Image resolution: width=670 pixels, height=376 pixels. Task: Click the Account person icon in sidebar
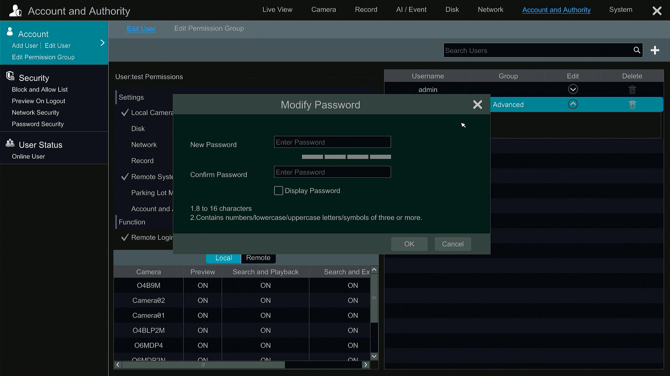(10, 32)
